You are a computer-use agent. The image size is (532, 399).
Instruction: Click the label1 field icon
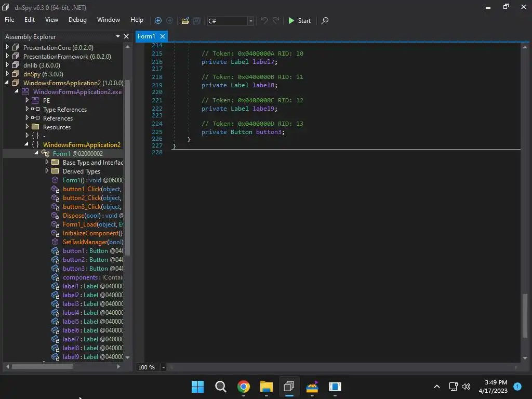coord(55,286)
